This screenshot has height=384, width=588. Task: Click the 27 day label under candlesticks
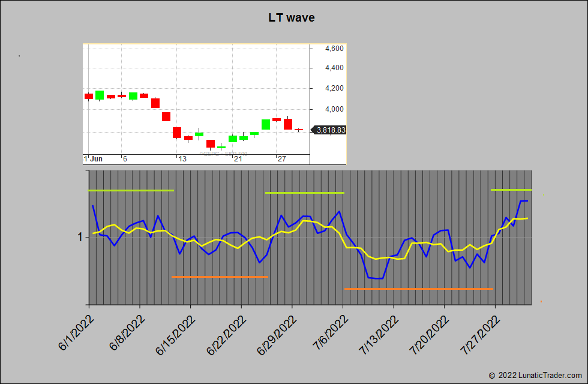click(x=281, y=159)
